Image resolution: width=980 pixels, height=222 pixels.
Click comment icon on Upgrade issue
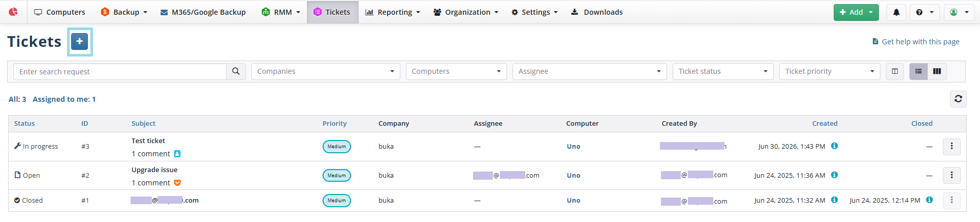(177, 183)
